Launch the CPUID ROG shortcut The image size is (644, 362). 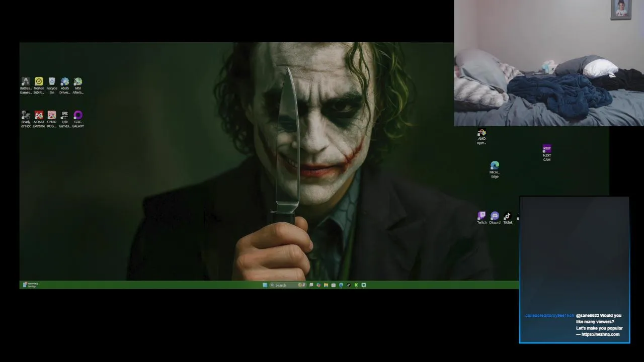pyautogui.click(x=52, y=119)
